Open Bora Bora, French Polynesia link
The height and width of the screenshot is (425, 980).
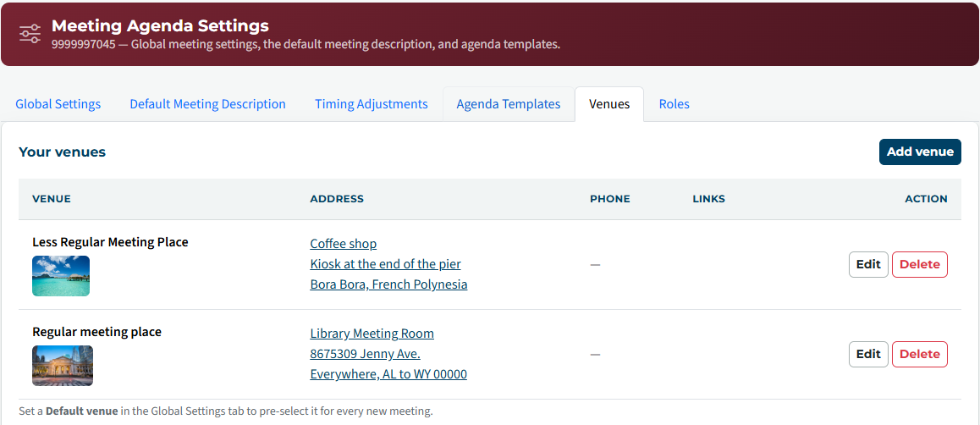388,284
